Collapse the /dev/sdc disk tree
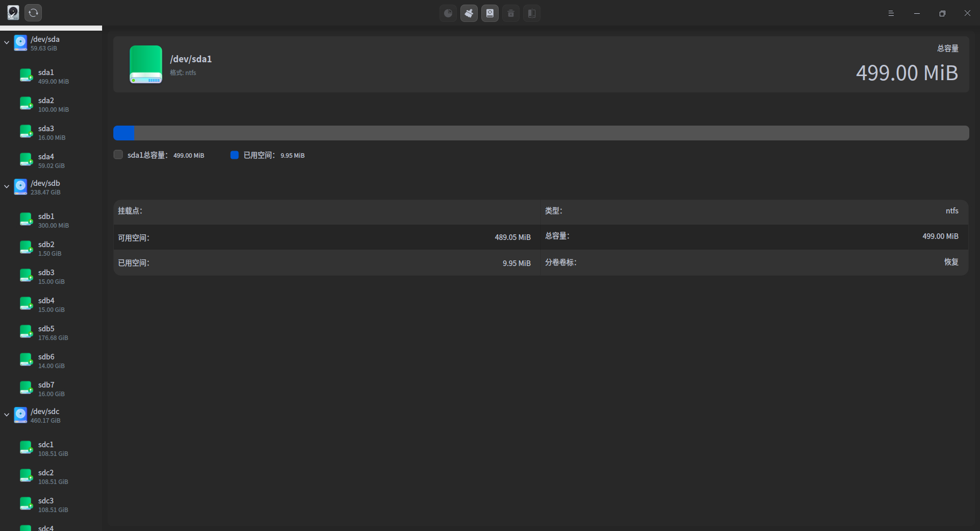 [7, 415]
